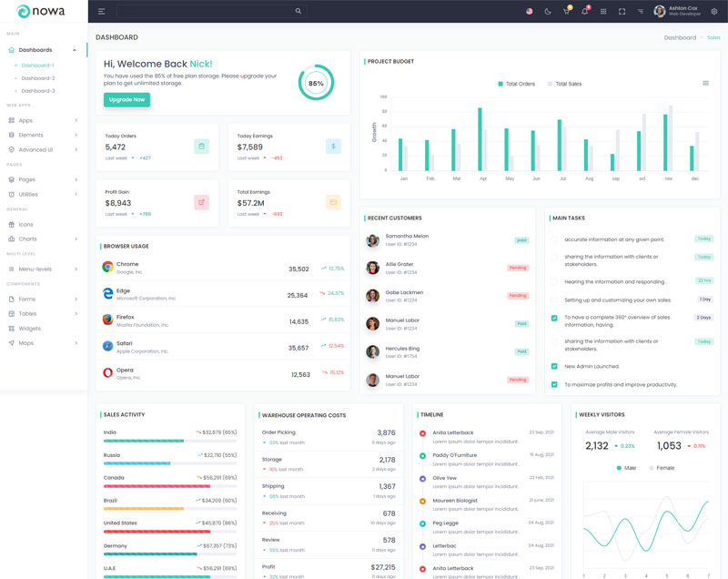Select Dashboard-2 in sidebar
The height and width of the screenshot is (579, 728).
(38, 78)
